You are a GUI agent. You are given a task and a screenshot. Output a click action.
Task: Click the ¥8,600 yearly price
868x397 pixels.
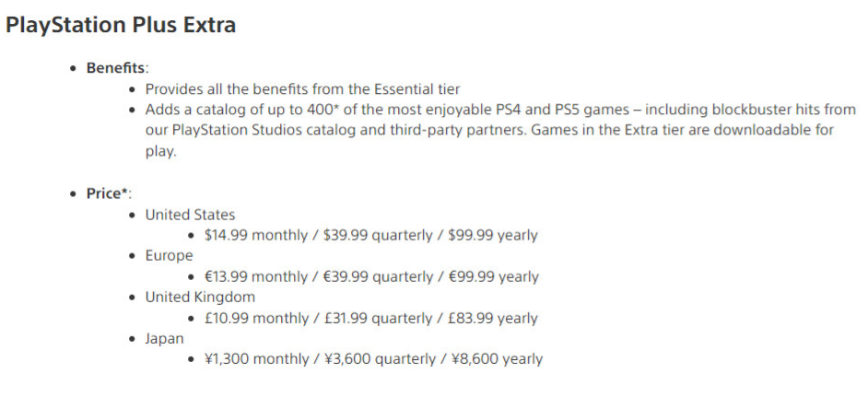[496, 358]
